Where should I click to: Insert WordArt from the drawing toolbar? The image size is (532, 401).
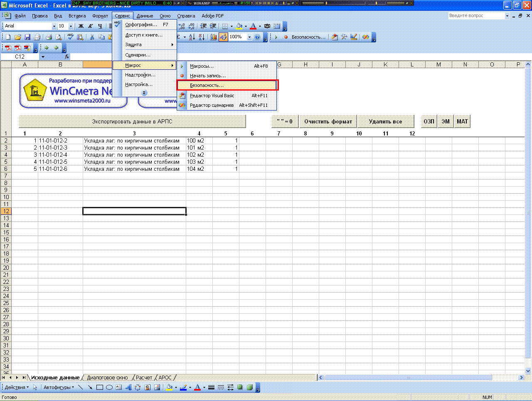[x=128, y=387]
